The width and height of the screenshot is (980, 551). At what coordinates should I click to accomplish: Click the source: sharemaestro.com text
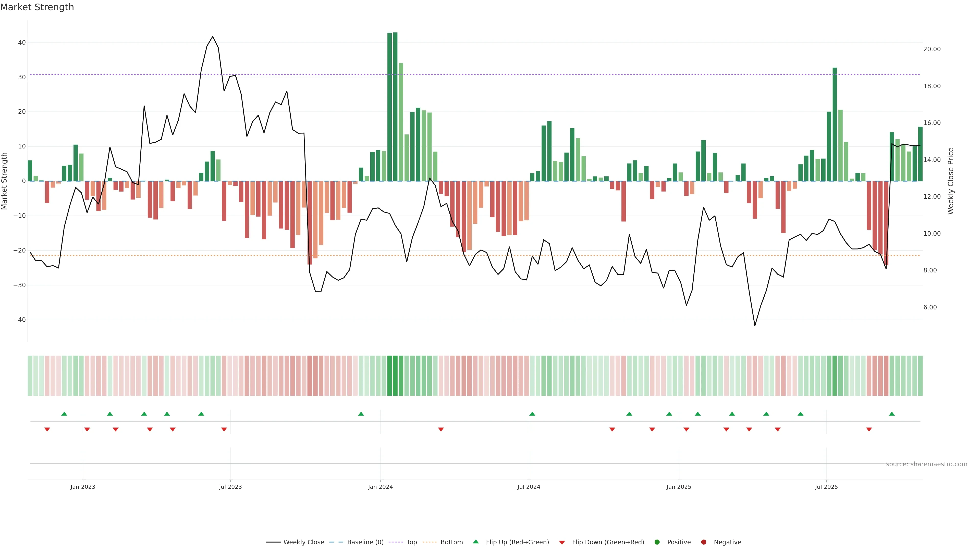pyautogui.click(x=926, y=464)
